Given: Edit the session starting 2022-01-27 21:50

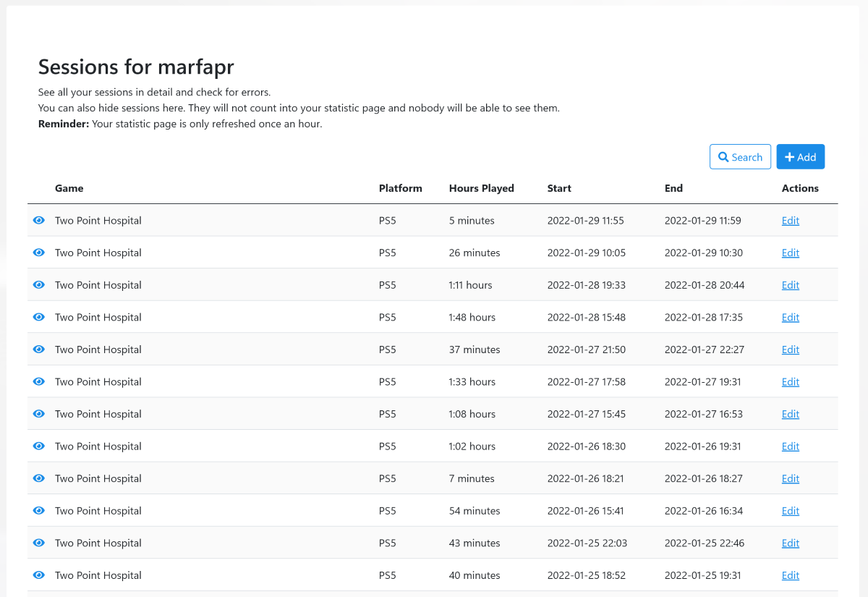Looking at the screenshot, I should coord(791,350).
